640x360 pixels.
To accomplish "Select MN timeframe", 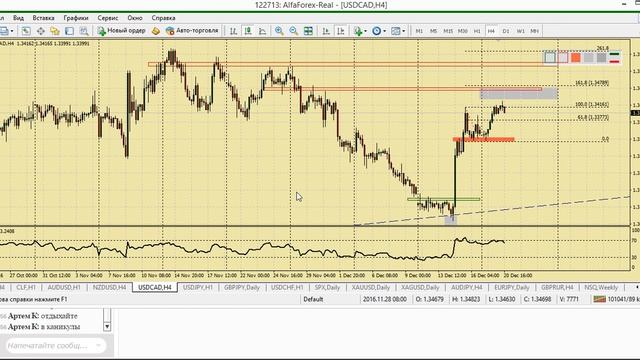I will point(534,31).
